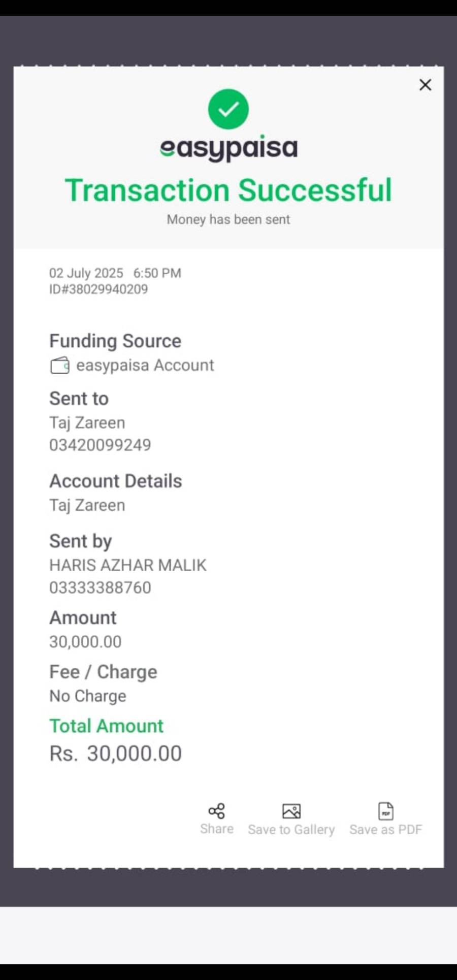Tap the Save to Gallery picture icon

tap(291, 811)
